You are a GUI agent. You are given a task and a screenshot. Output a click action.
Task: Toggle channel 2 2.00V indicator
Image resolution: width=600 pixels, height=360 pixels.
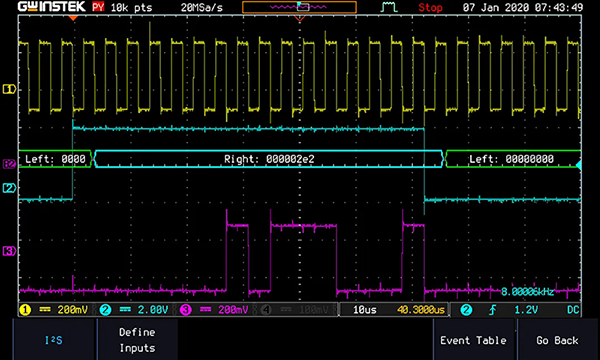[134, 310]
